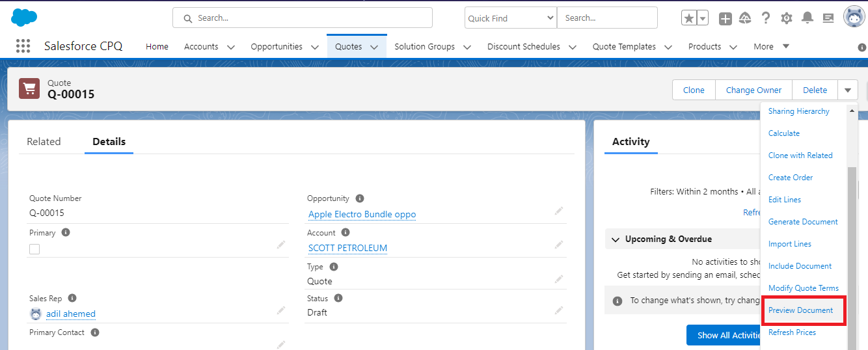The width and height of the screenshot is (868, 350).
Task: Collapse the Upcoming & Overdue section
Action: 616,239
